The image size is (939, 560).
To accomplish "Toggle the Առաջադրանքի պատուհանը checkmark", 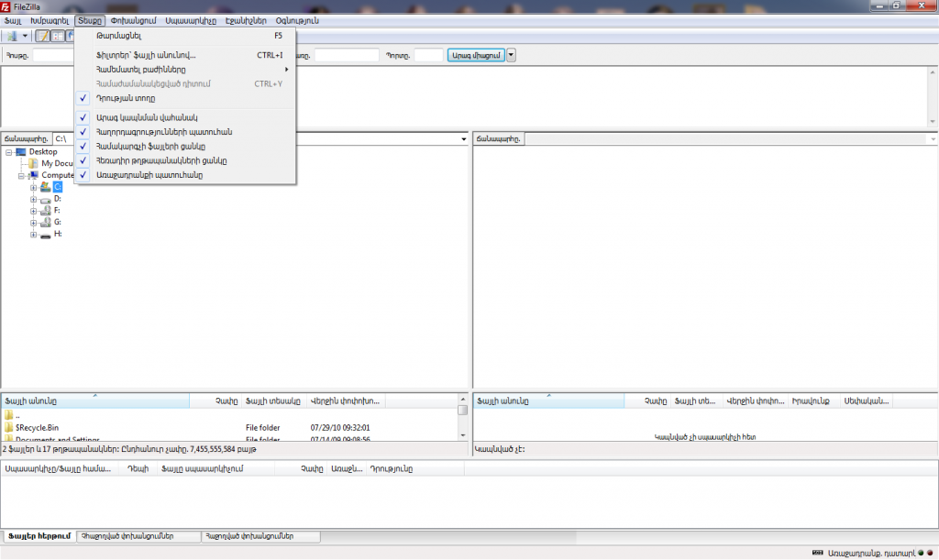I will [149, 174].
